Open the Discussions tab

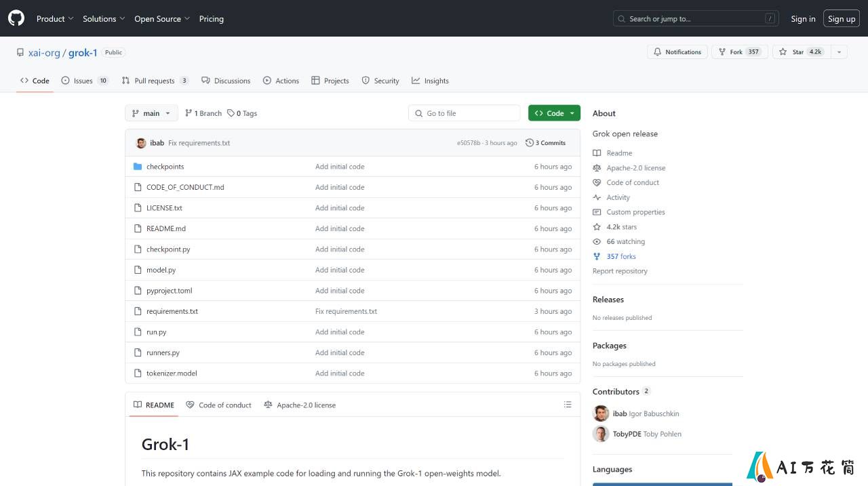pyautogui.click(x=226, y=81)
